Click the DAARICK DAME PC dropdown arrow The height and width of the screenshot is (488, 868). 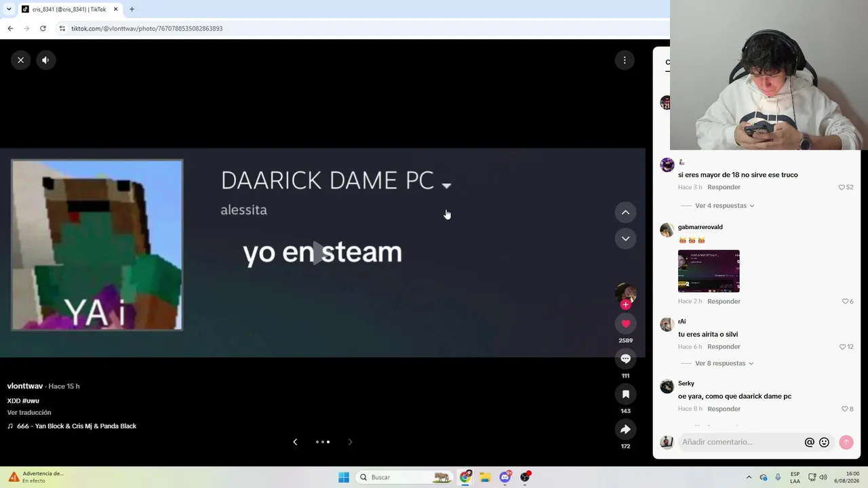[x=446, y=186]
